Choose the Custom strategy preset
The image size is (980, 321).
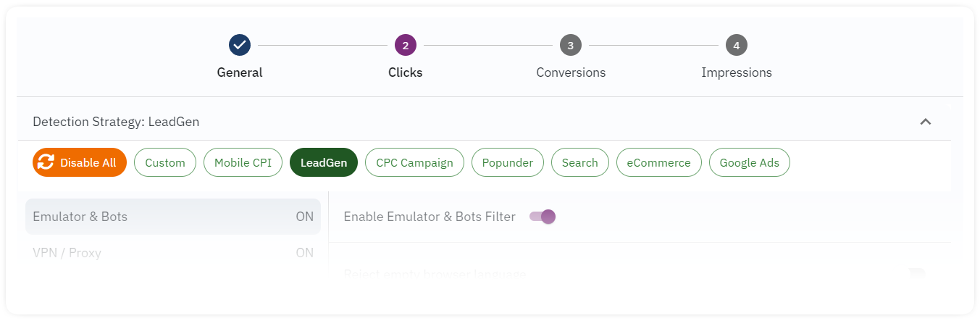(165, 162)
